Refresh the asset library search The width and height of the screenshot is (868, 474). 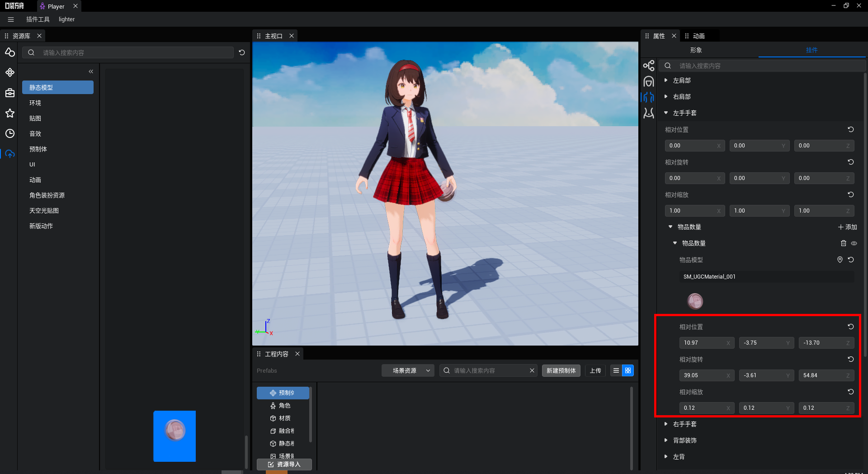(x=242, y=52)
